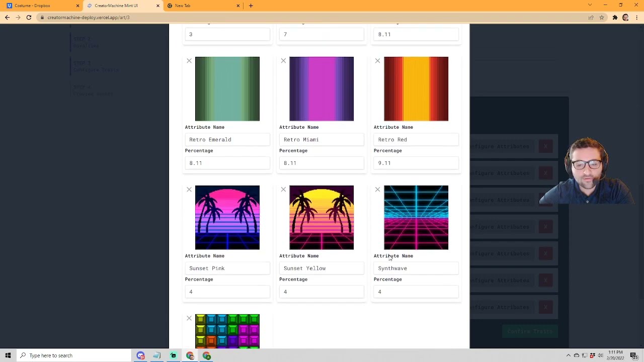Click the Sunset Yellow palm tree thumbnail
Image resolution: width=644 pixels, height=362 pixels.
point(321,218)
